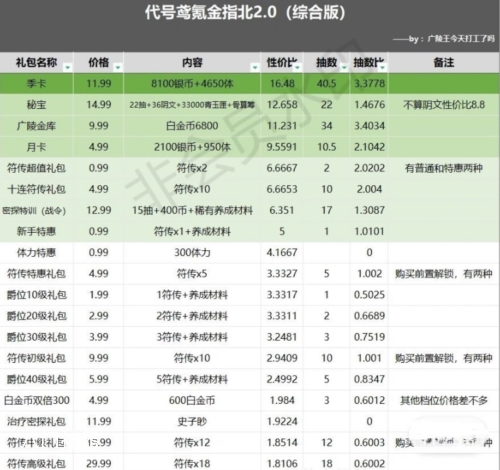The image size is (500, 470).
Task: Open filter dropdown for 内容 column
Action: [x=255, y=68]
